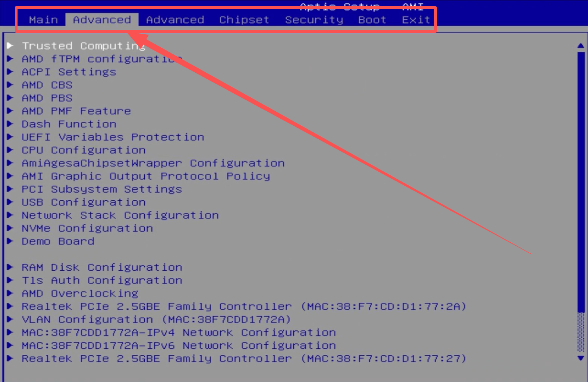The height and width of the screenshot is (382, 588).
Task: Switch to the Chipset tab
Action: (244, 20)
